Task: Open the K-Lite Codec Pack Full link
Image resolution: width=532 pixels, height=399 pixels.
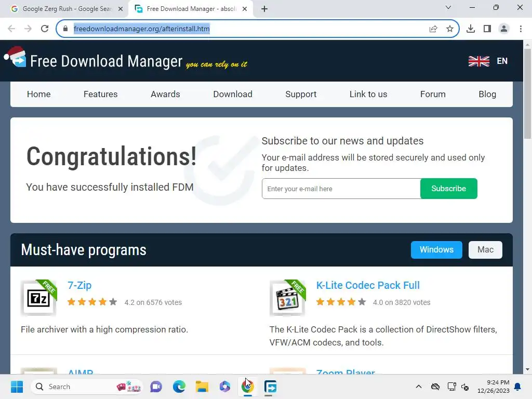Action: pyautogui.click(x=368, y=285)
